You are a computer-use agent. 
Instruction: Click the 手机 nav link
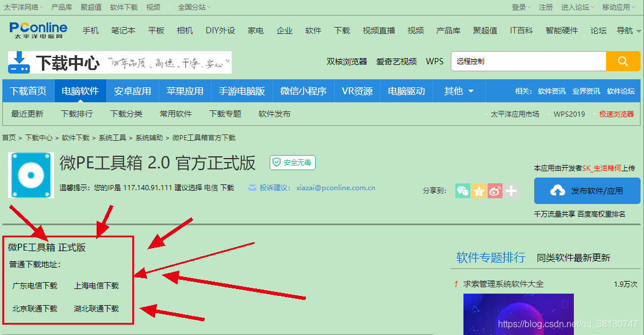click(90, 30)
